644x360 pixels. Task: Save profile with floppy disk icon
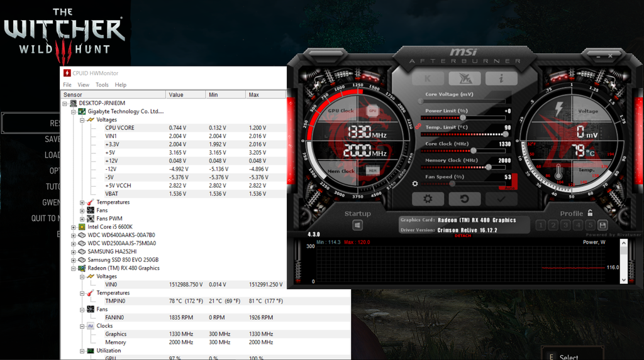[x=602, y=225]
